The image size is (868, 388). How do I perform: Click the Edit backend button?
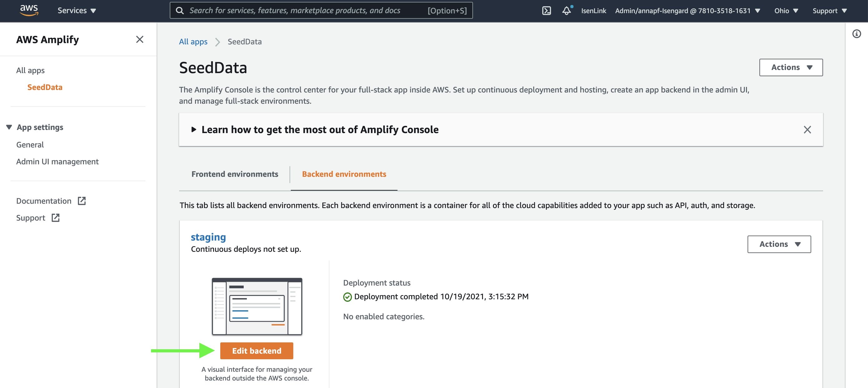click(256, 351)
